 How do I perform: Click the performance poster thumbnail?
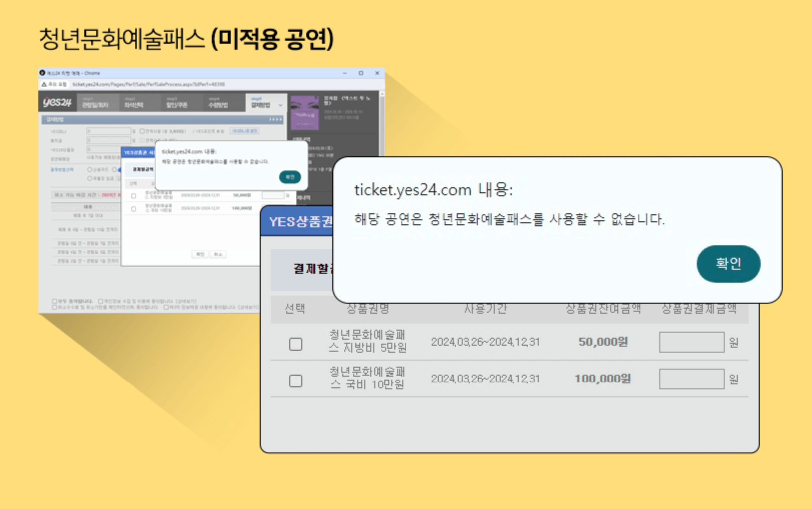305,113
